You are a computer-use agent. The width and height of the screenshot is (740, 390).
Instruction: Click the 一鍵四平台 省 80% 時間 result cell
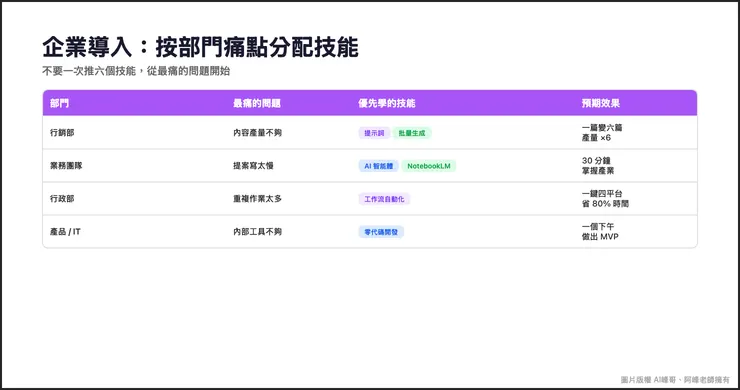(605, 199)
